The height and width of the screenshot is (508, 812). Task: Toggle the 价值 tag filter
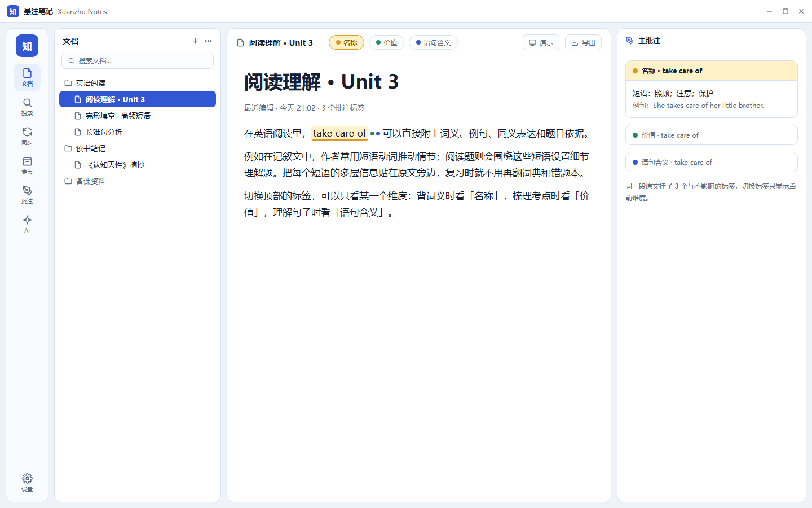[386, 42]
